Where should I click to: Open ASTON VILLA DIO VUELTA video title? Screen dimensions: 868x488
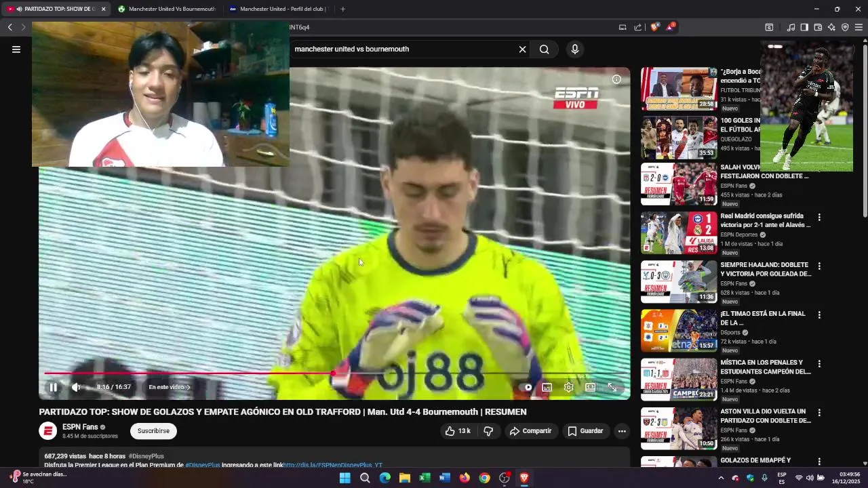click(x=765, y=415)
